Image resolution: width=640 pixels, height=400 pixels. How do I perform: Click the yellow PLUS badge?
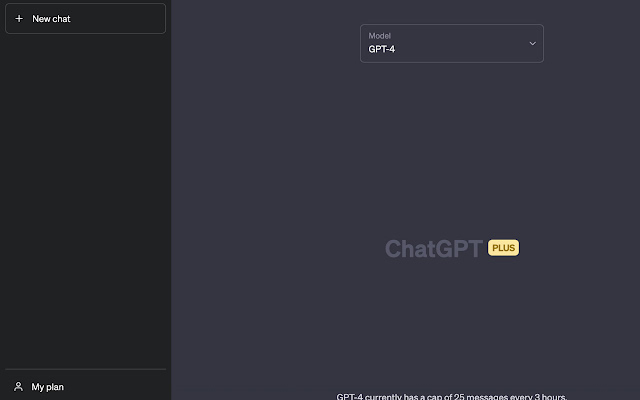click(x=503, y=248)
